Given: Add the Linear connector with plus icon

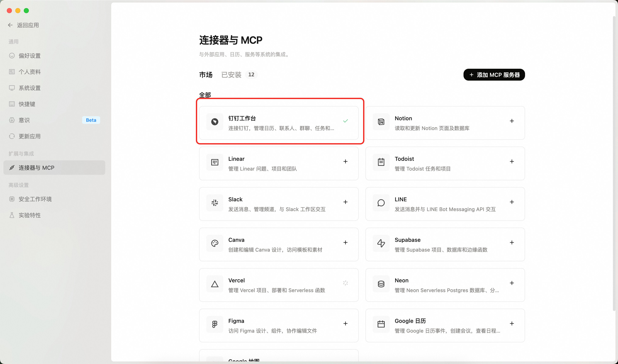Looking at the screenshot, I should 346,161.
